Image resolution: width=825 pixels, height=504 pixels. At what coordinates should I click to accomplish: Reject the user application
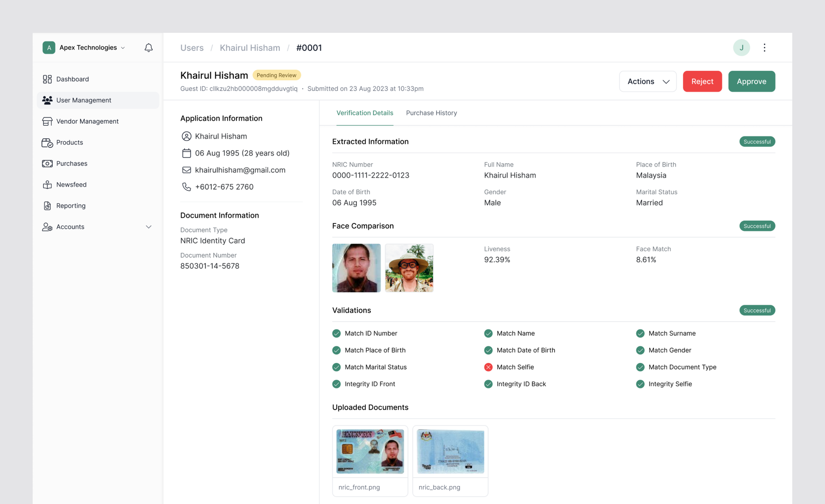702,81
